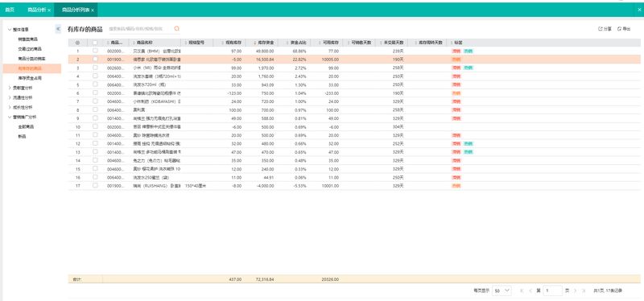Click the red tag in row 1
This screenshot has width=644, height=301.
click(x=456, y=52)
